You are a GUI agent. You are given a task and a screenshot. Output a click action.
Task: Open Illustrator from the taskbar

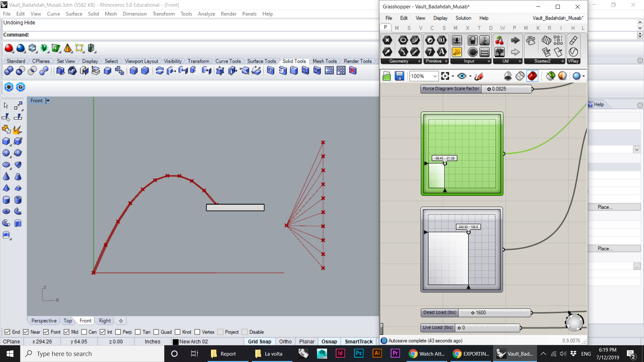(377, 353)
